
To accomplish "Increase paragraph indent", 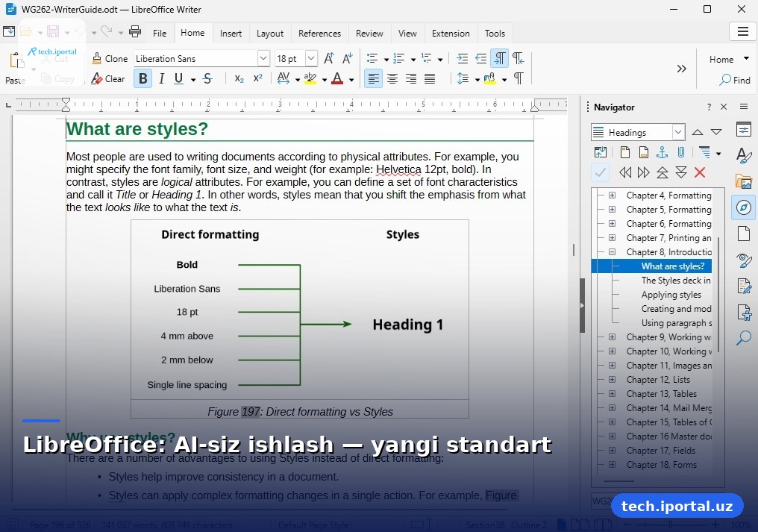I will click(x=462, y=58).
